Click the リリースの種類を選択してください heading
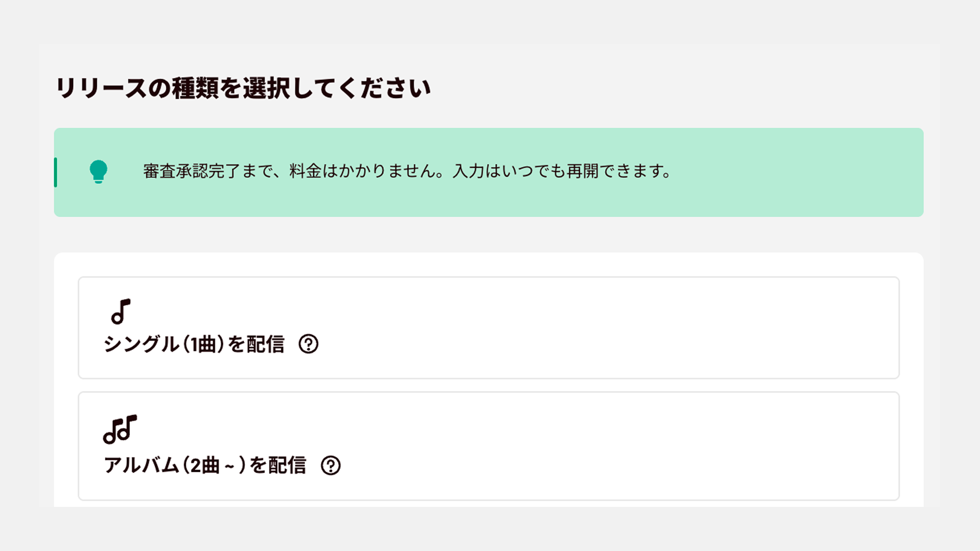 (243, 89)
